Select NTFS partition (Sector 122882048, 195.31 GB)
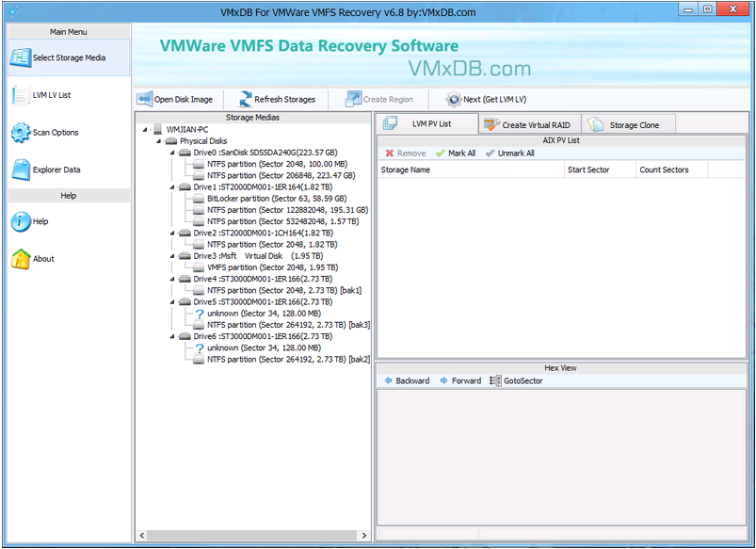The height and width of the screenshot is (549, 756). (x=287, y=210)
